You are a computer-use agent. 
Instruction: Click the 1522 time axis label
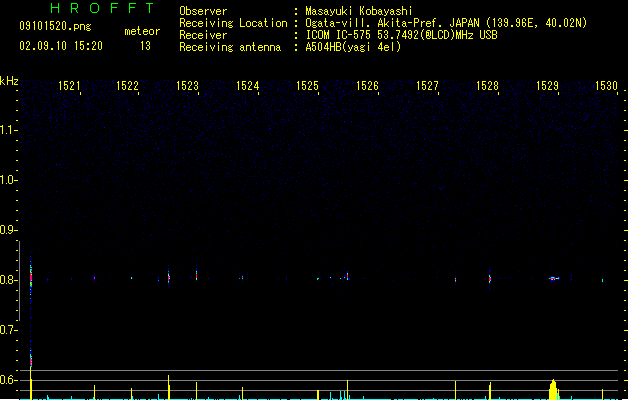click(127, 86)
